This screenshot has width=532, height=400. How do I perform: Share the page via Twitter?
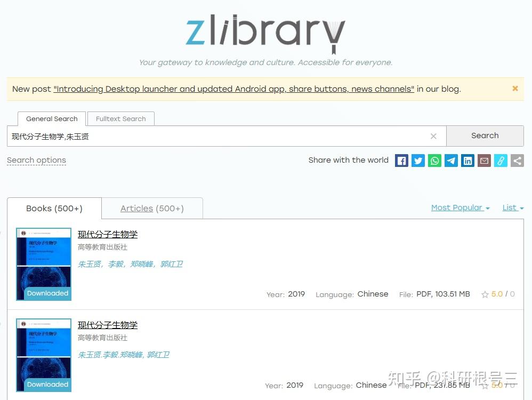[x=418, y=161]
